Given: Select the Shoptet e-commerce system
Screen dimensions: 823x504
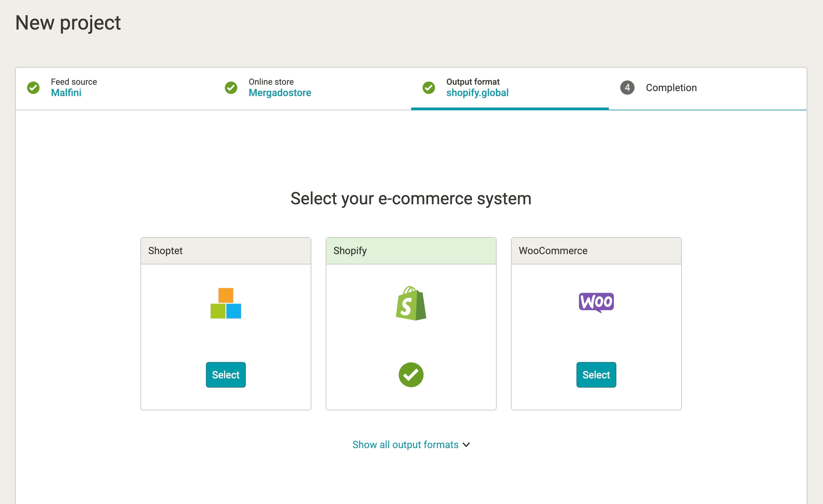Looking at the screenshot, I should (x=226, y=375).
